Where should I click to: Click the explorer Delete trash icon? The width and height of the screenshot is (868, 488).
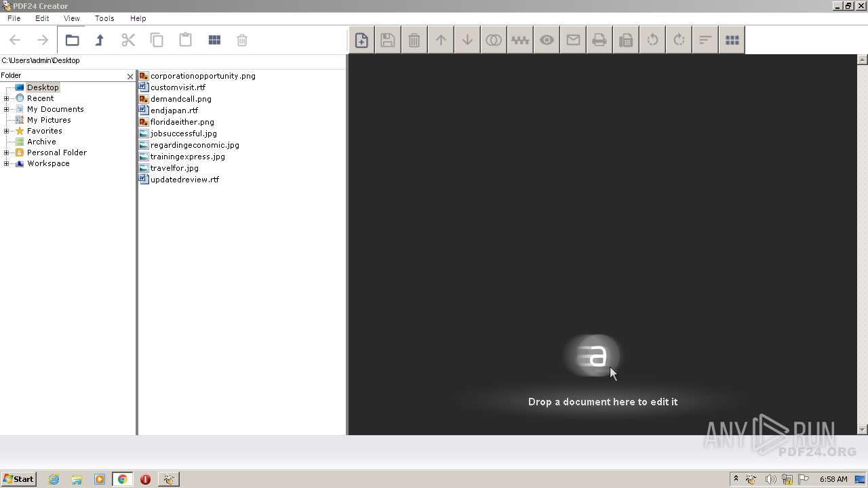pos(242,40)
